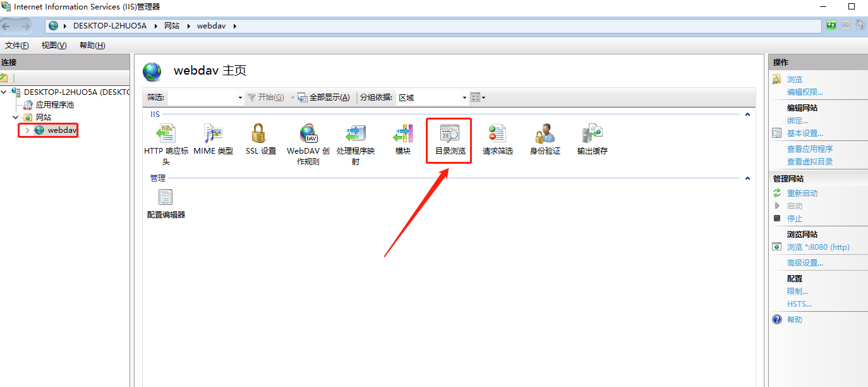Collapse the IIS group section
The width and height of the screenshot is (868, 387).
748,114
